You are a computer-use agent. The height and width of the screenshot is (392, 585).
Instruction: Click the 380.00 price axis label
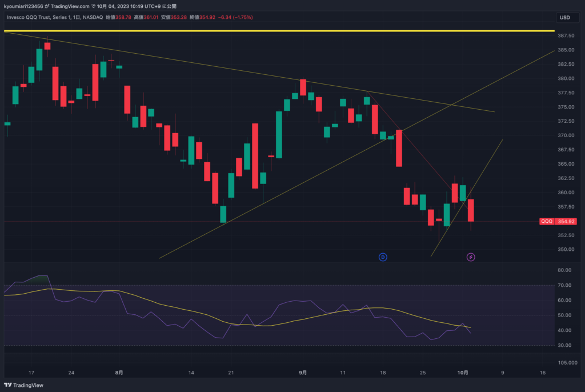pyautogui.click(x=566, y=78)
